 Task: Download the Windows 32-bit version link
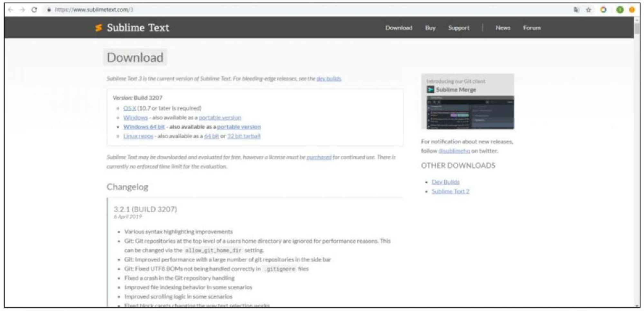pos(135,117)
